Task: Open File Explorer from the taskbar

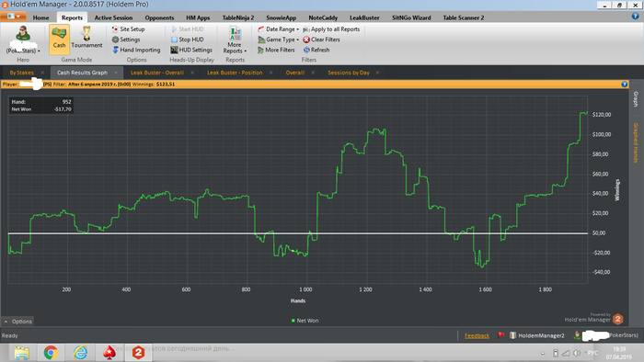Action: 21,353
